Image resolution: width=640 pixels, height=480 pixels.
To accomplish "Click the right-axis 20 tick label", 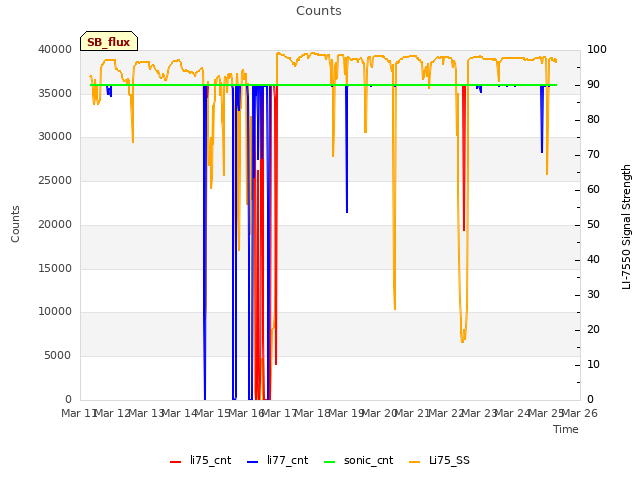I will pos(593,329).
